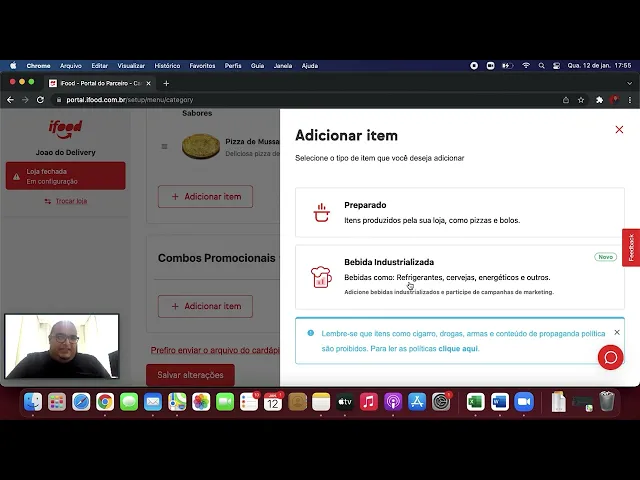Screen dimensions: 640x480
Task: Dismiss the prohibited items notice
Action: (x=617, y=332)
